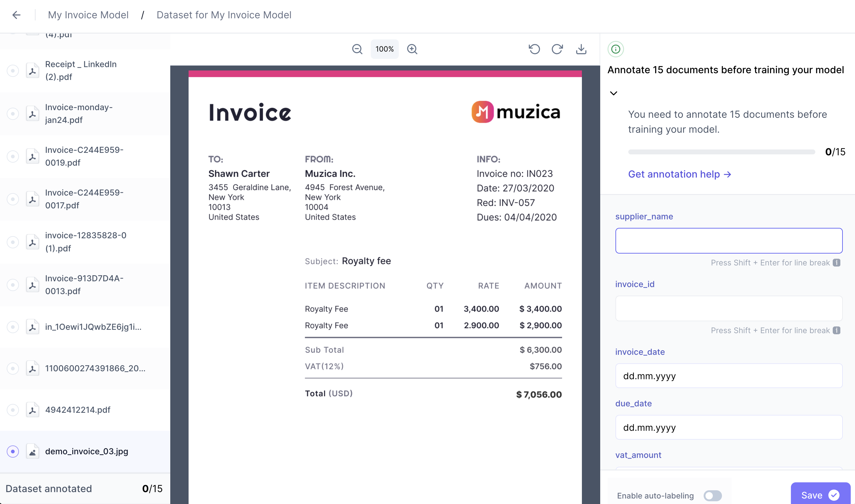This screenshot has width=855, height=504.
Task: Open My Invoice Model breadcrumb
Action: coord(88,15)
